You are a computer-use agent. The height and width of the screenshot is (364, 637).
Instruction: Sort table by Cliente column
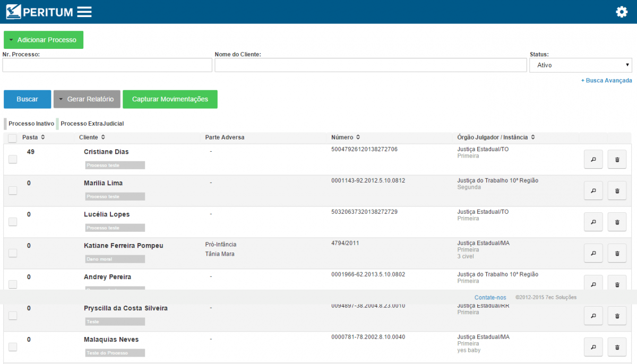[91, 137]
